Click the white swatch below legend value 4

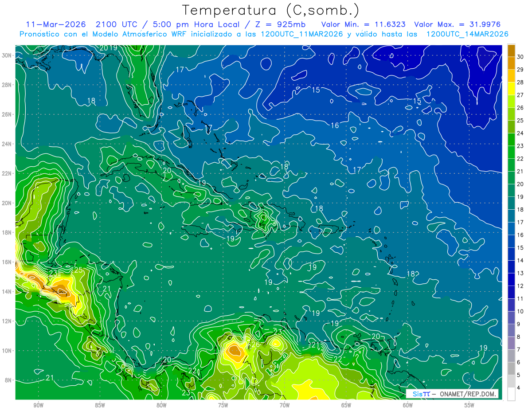511,394
